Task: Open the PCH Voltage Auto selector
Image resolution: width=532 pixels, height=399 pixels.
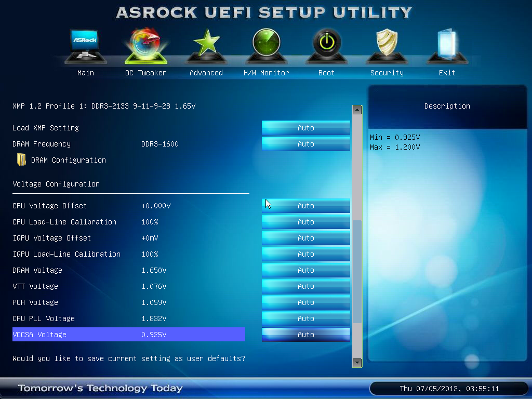Action: pyautogui.click(x=305, y=302)
